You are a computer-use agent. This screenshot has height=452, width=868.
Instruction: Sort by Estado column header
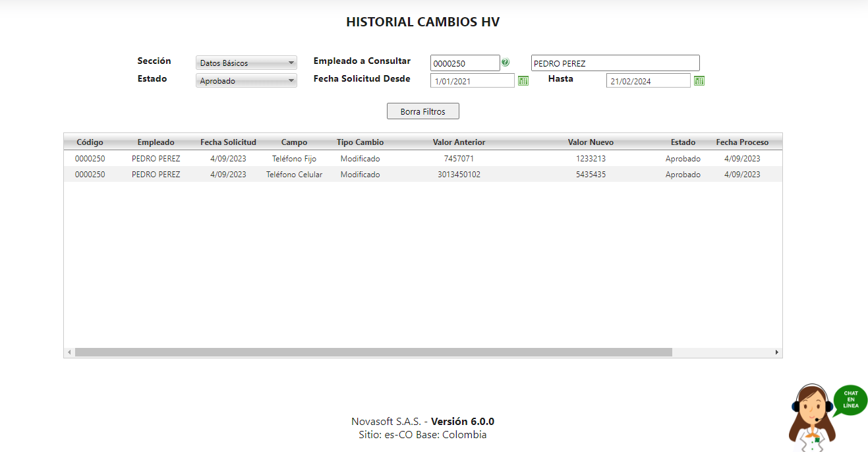(683, 142)
